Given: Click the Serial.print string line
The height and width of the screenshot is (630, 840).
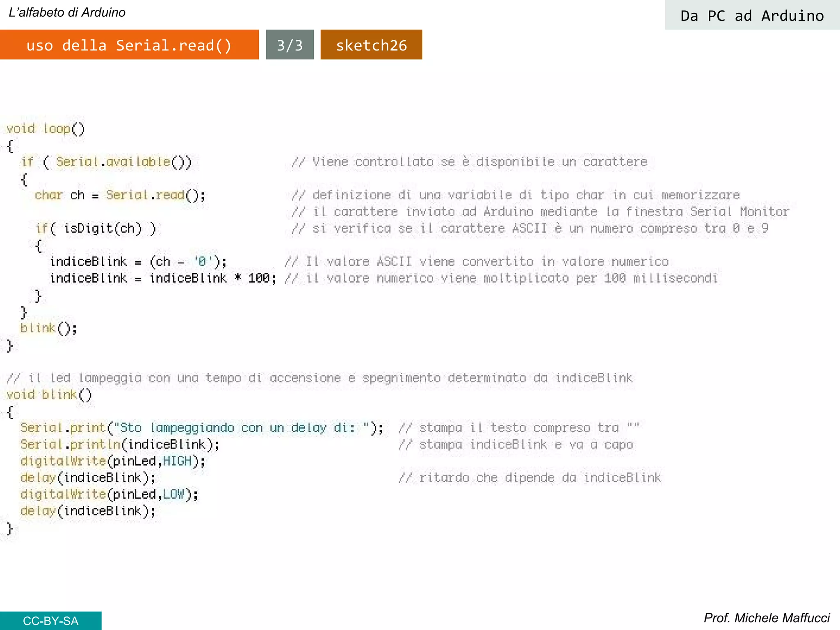Looking at the screenshot, I should tap(202, 428).
